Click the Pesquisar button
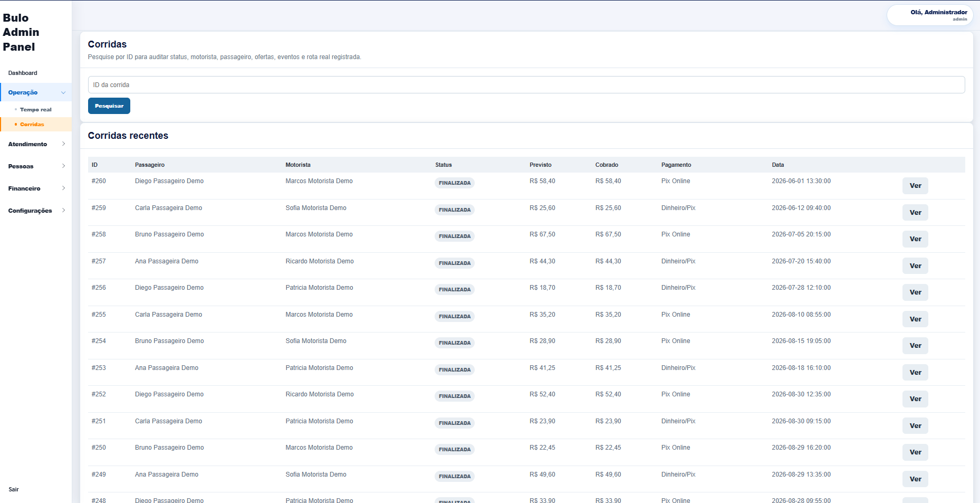The height and width of the screenshot is (503, 980). tap(109, 106)
